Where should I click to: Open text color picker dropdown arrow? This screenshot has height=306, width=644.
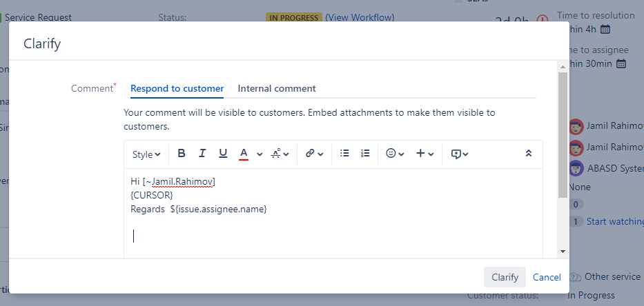[260, 154]
